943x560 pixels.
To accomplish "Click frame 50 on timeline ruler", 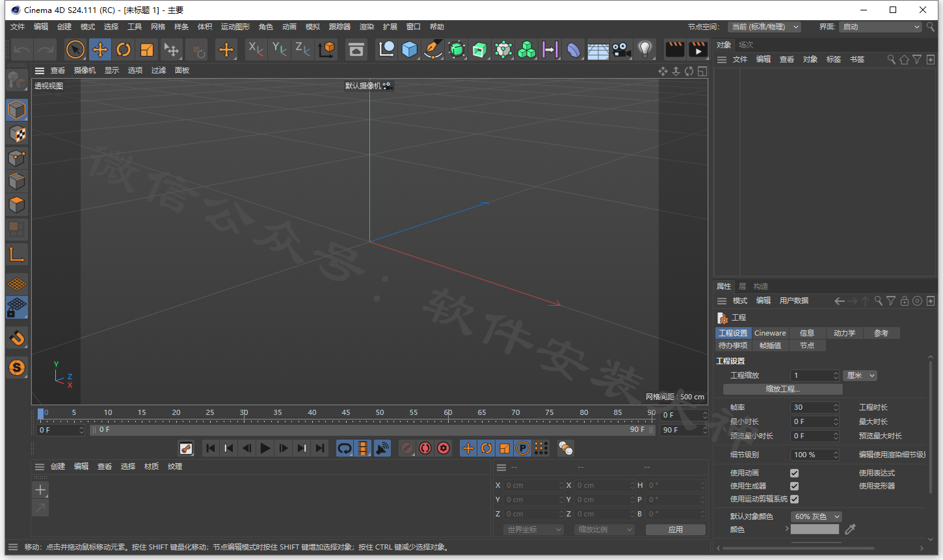I will pos(380,413).
